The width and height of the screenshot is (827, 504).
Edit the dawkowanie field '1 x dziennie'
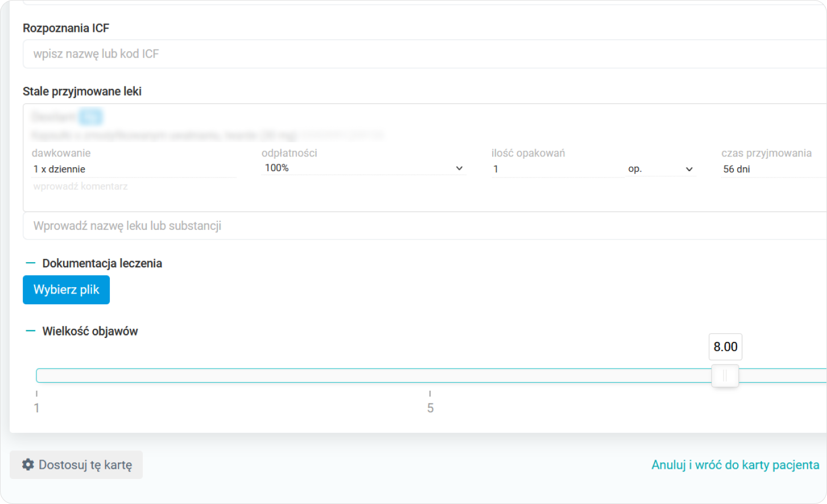[x=134, y=169]
